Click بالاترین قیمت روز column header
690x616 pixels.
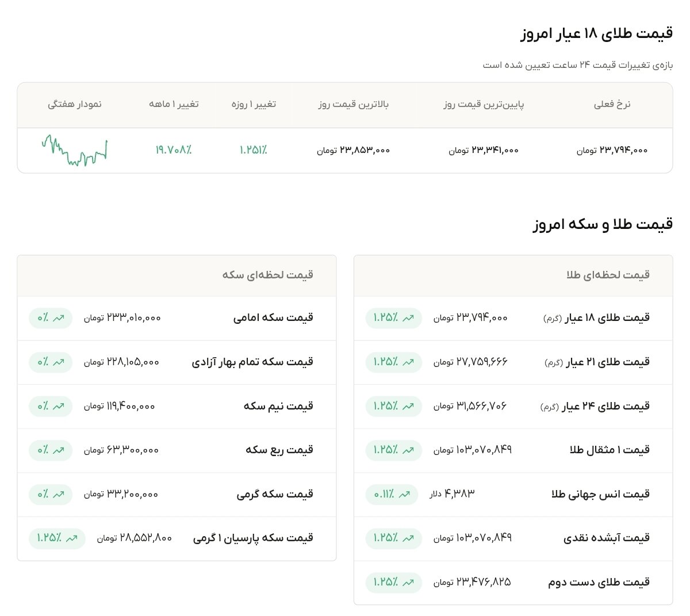pos(354,104)
